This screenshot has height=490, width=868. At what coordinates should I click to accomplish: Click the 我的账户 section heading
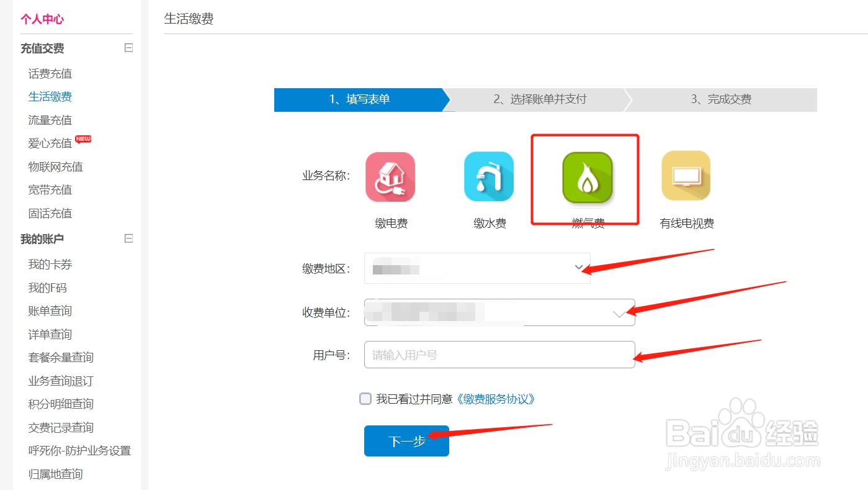[42, 239]
